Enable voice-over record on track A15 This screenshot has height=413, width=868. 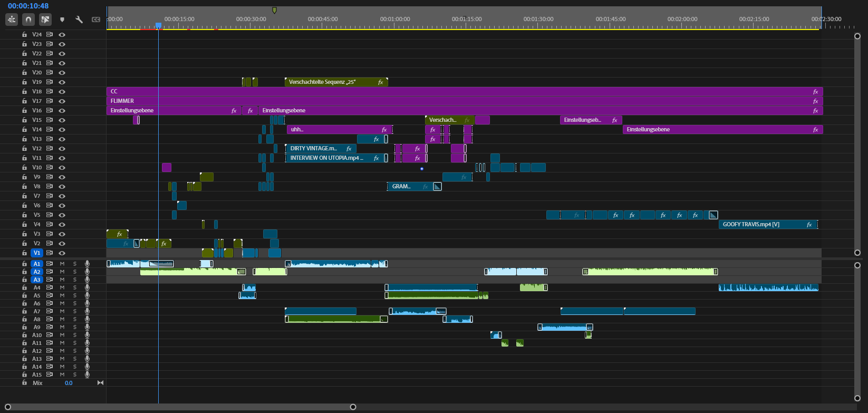pyautogui.click(x=88, y=374)
